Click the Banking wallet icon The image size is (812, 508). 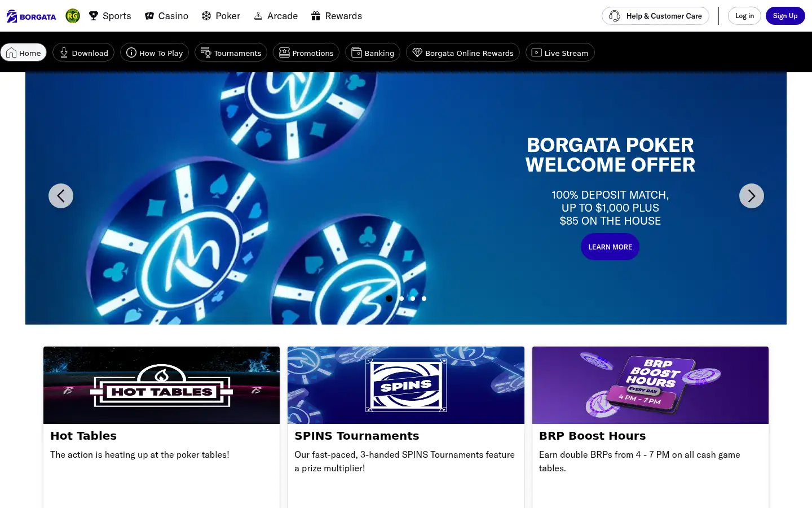[x=356, y=52]
